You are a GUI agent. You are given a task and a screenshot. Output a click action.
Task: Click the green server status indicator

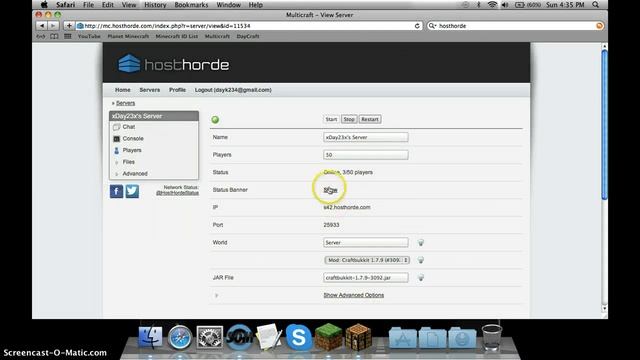point(215,120)
